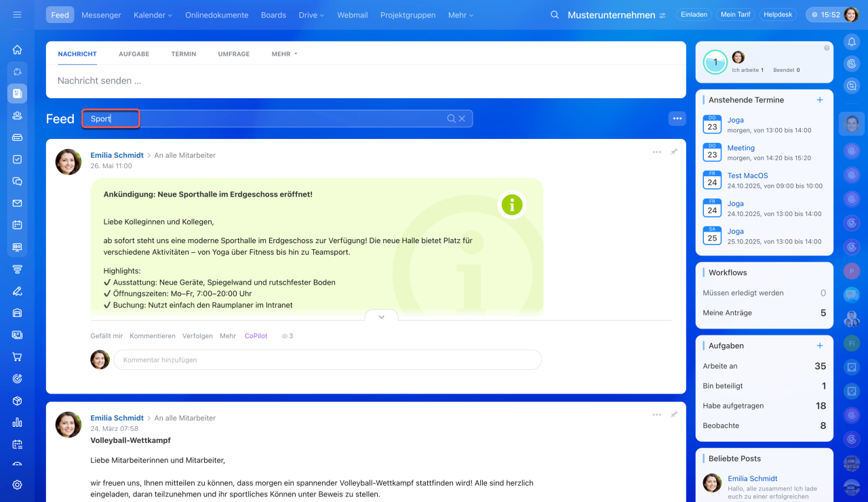Clear the feed search with the X icon
Viewport: 868px width, 502px height.
(x=462, y=119)
